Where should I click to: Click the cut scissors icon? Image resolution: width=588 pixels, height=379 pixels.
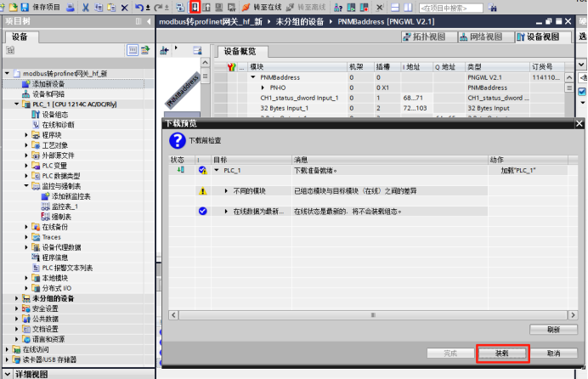tap(86, 7)
